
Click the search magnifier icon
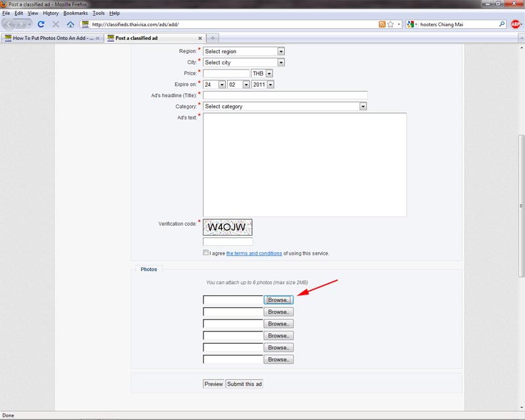(x=502, y=24)
